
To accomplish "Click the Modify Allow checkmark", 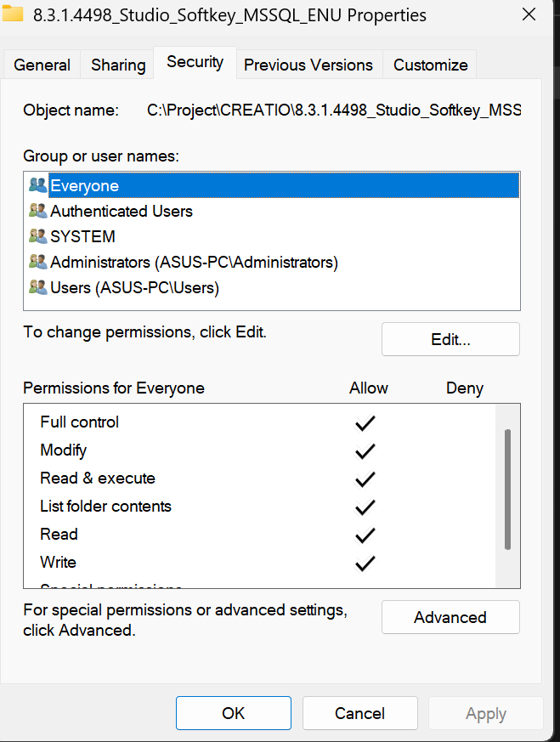I will click(x=365, y=450).
